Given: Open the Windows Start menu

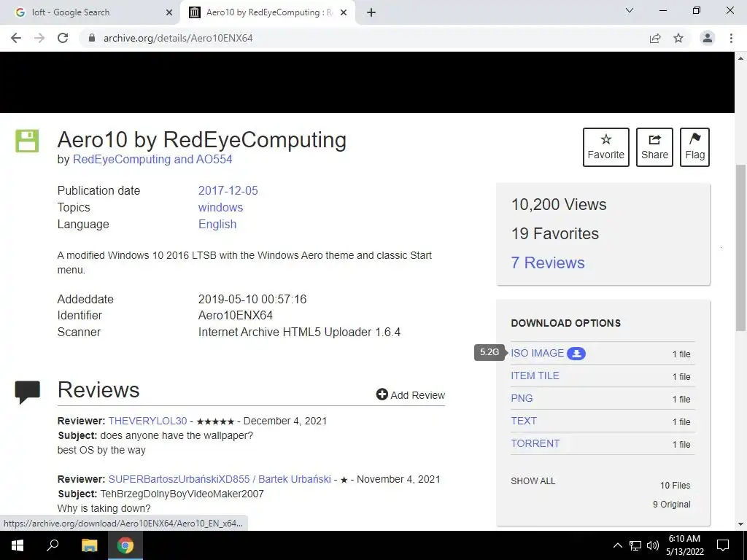Looking at the screenshot, I should point(18,545).
